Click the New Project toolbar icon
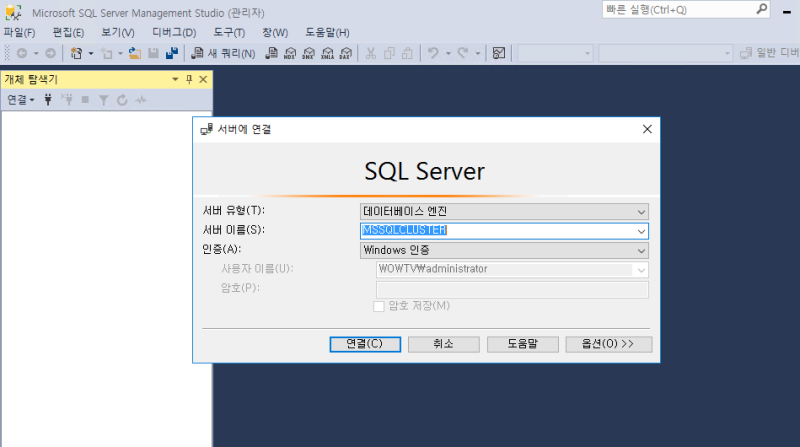 point(77,53)
